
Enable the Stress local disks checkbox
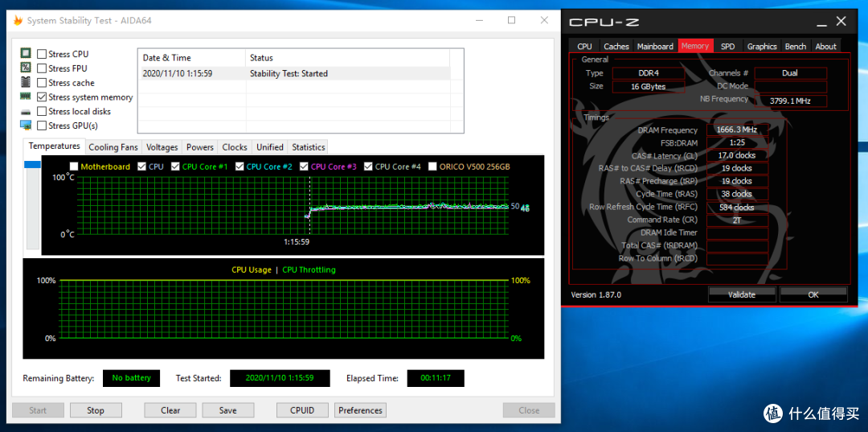[x=42, y=111]
